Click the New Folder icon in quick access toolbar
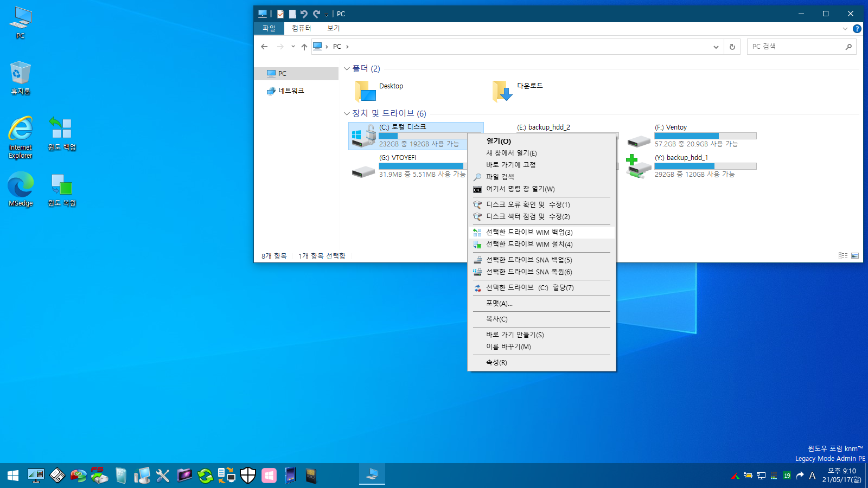Image resolution: width=868 pixels, height=488 pixels. pyautogui.click(x=292, y=14)
